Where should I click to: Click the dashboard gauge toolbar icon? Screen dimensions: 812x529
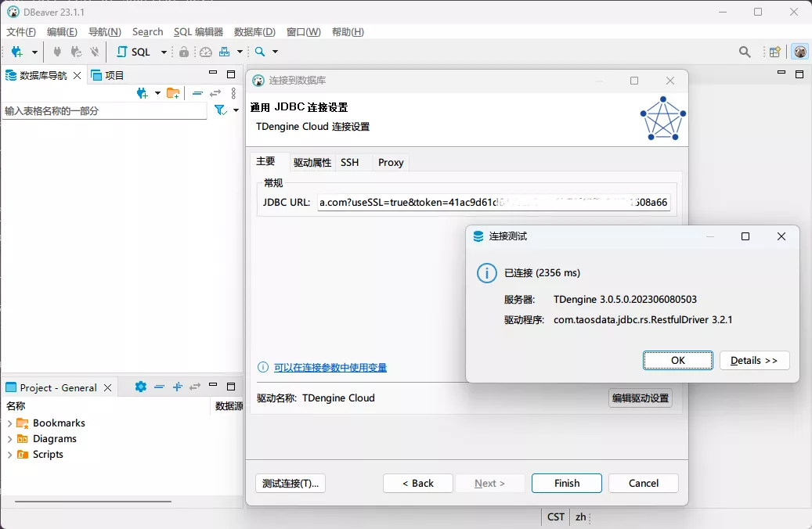click(206, 52)
